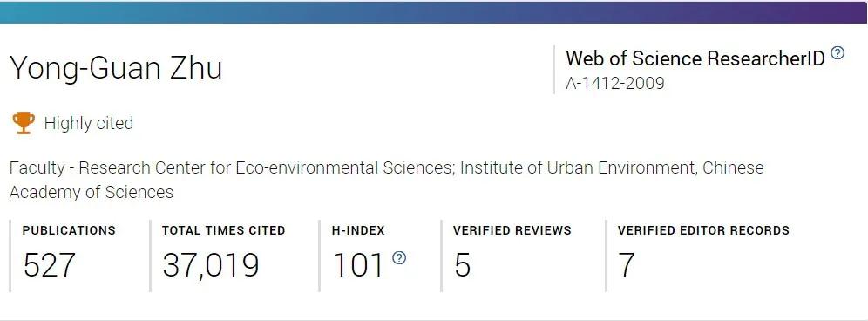Select the VERIFIED EDITOR RECORDS label
This screenshot has width=868, height=321.
click(x=703, y=230)
